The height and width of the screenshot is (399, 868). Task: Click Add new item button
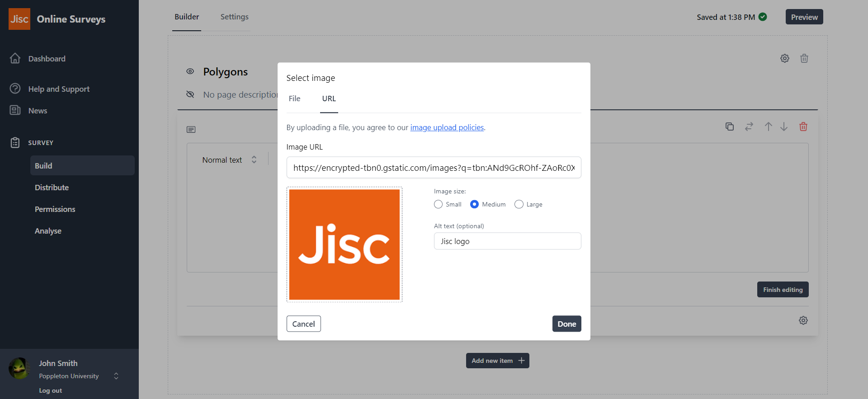(498, 361)
